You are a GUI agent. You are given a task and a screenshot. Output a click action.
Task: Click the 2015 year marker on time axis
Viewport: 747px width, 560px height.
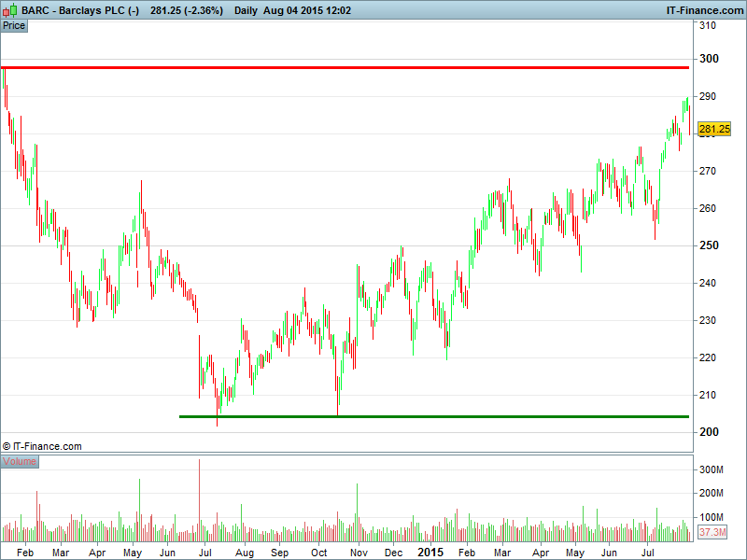[x=430, y=553]
